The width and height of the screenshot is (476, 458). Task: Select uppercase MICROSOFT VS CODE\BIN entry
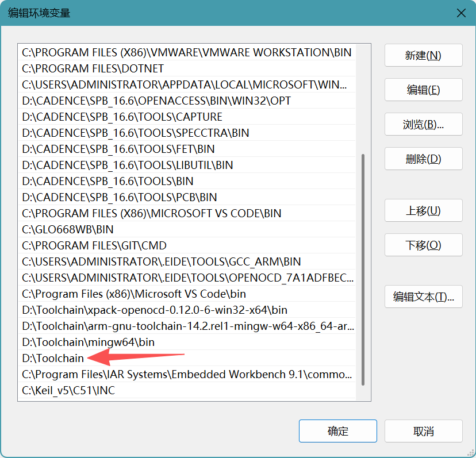point(187,213)
